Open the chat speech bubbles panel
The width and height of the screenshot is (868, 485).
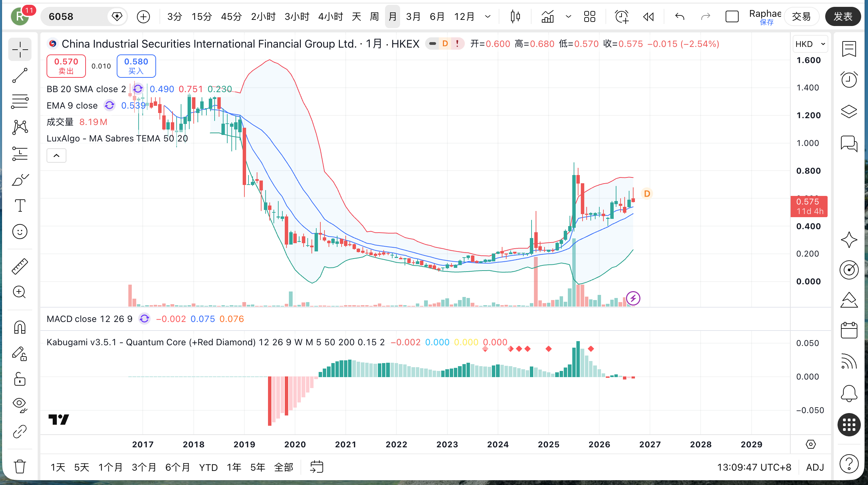point(849,143)
